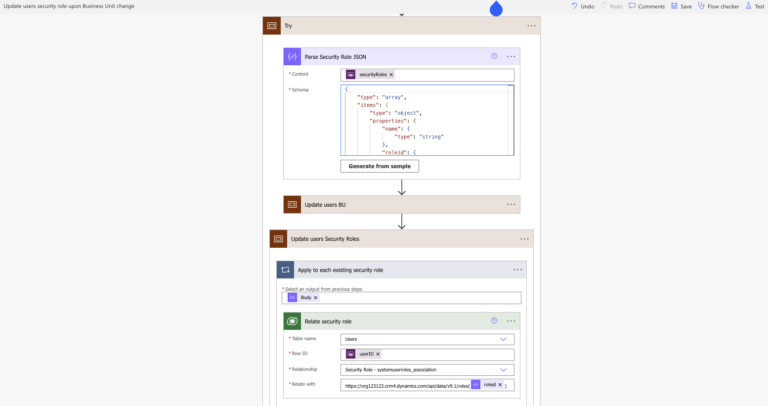Open the Flow checker

click(718, 6)
